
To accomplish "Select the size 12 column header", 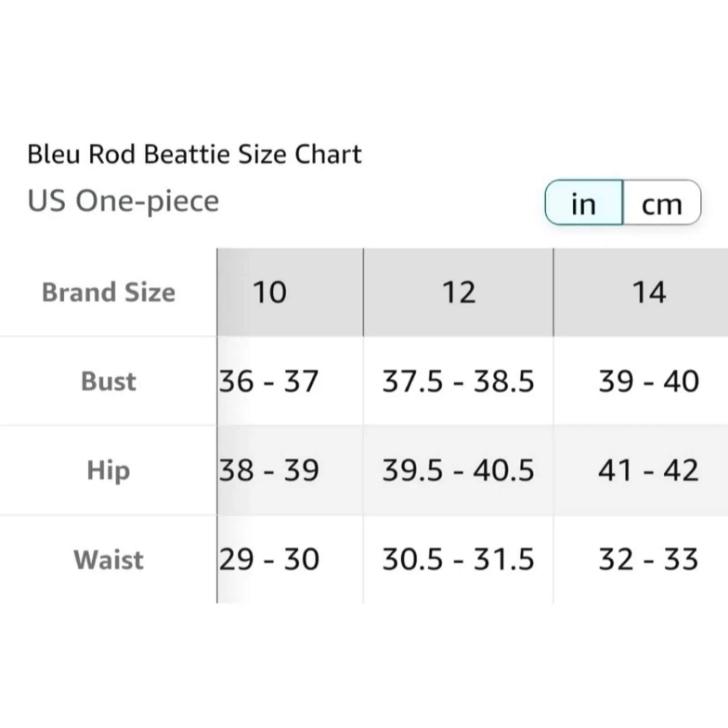I will coord(459,292).
